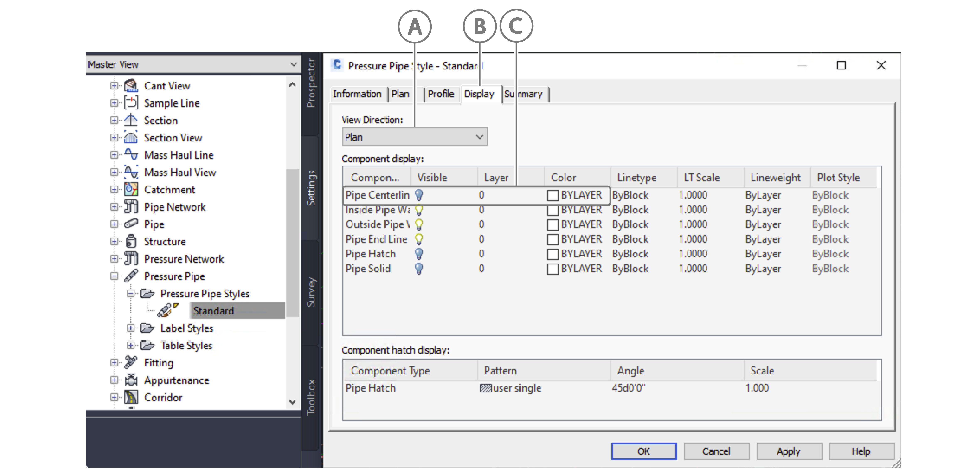Click the Pipe Network icon

pyautogui.click(x=131, y=207)
